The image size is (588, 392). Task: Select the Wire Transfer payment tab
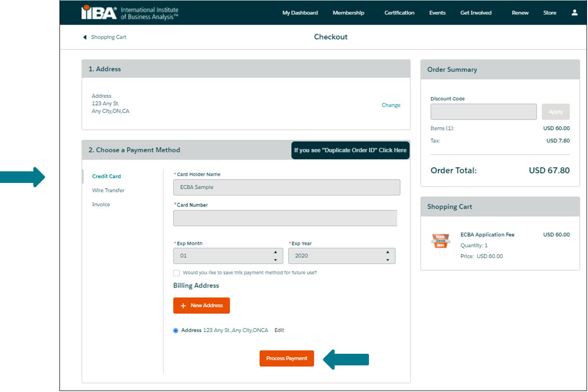tap(108, 191)
